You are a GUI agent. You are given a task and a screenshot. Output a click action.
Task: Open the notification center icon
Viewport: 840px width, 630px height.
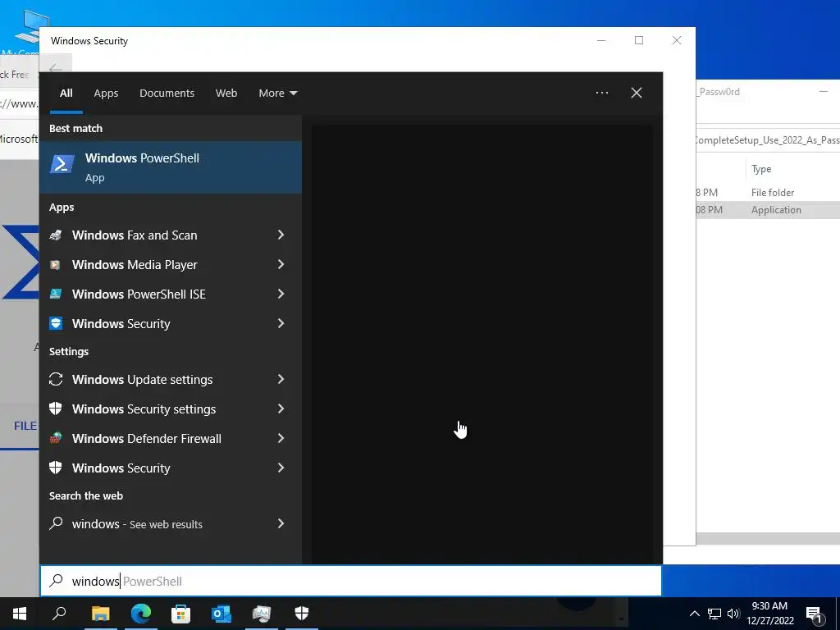814,614
